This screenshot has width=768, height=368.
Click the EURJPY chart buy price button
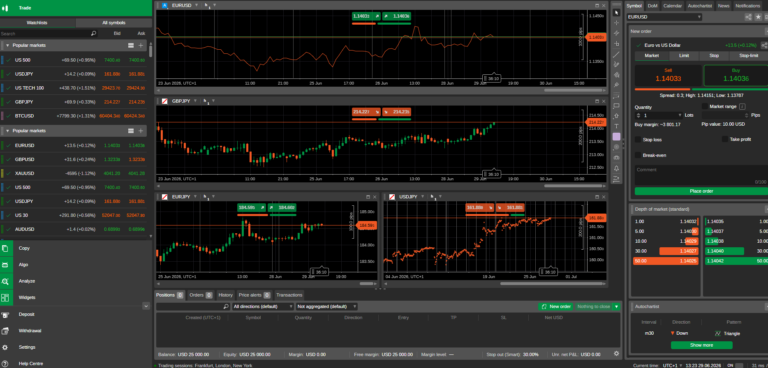pos(283,208)
